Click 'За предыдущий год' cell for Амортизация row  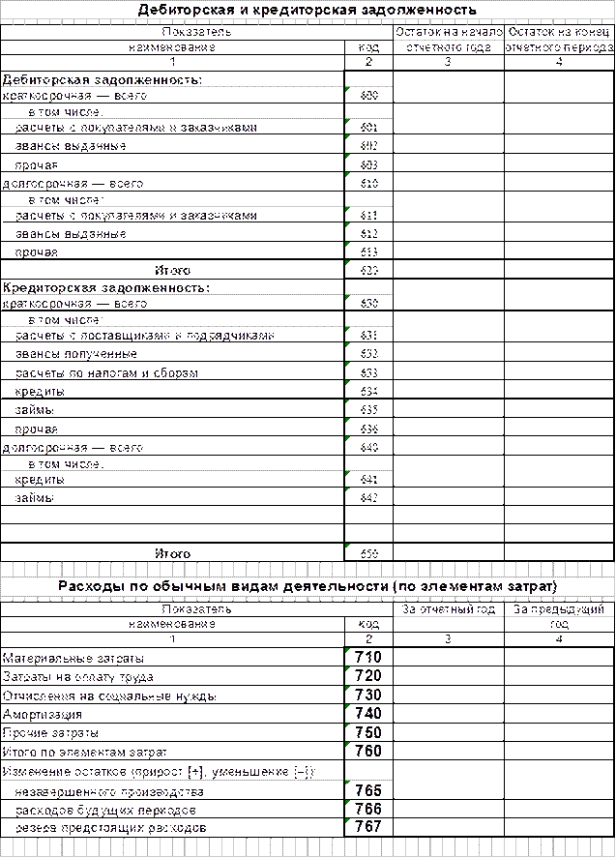tap(559, 714)
